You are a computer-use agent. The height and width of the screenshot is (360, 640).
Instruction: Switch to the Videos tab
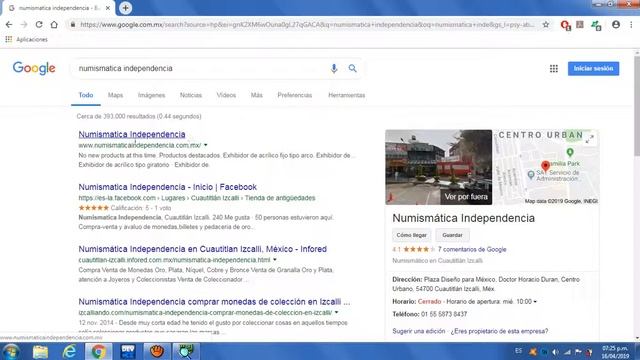226,95
